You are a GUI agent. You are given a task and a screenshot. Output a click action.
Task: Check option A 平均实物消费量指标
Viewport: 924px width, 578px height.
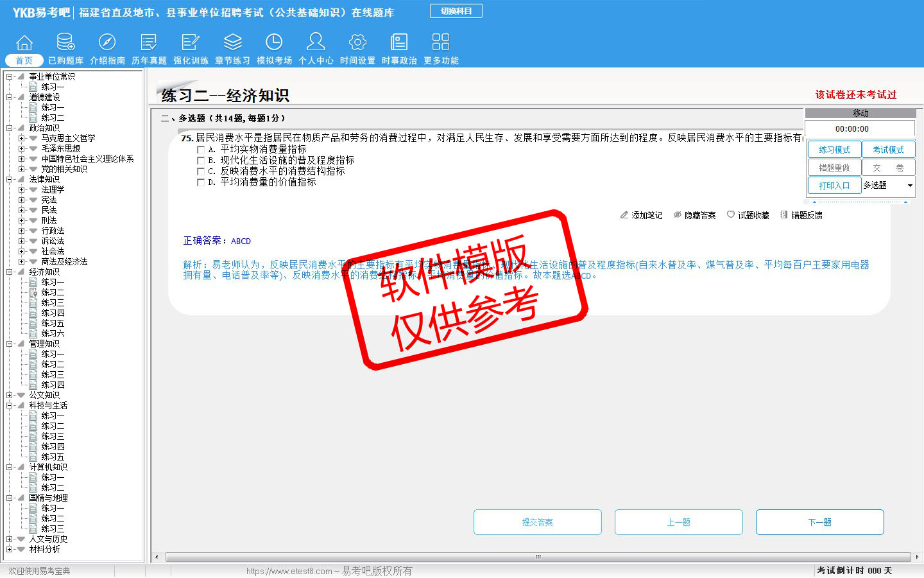[201, 150]
